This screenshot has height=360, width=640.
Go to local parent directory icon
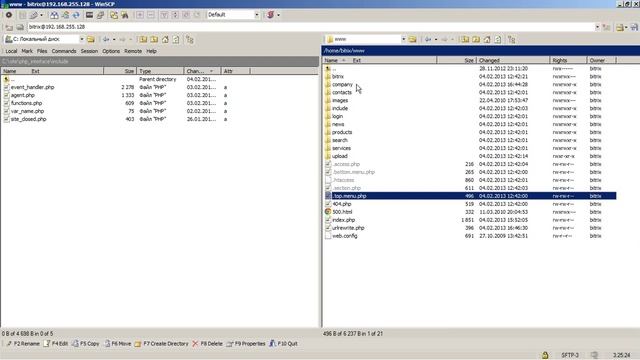click(x=143, y=39)
